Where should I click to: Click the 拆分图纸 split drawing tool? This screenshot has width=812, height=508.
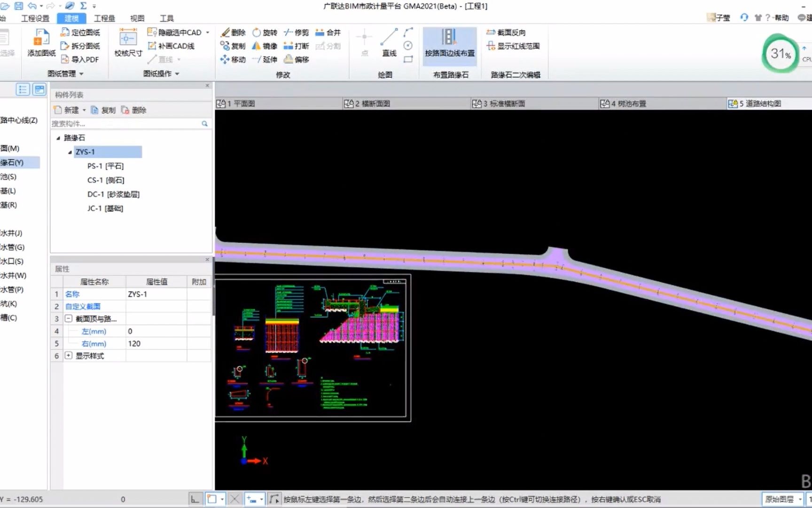(x=80, y=46)
